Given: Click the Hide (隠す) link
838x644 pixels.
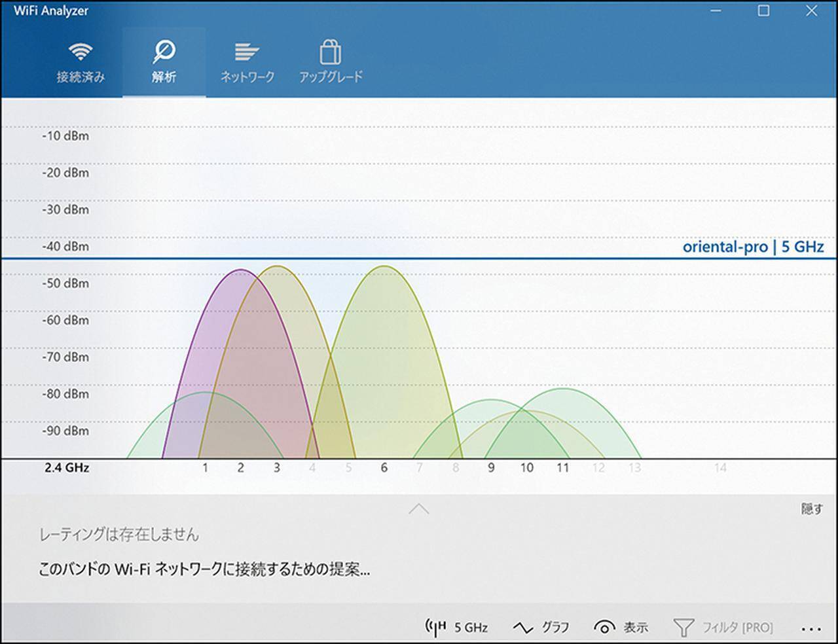Looking at the screenshot, I should click(x=812, y=509).
